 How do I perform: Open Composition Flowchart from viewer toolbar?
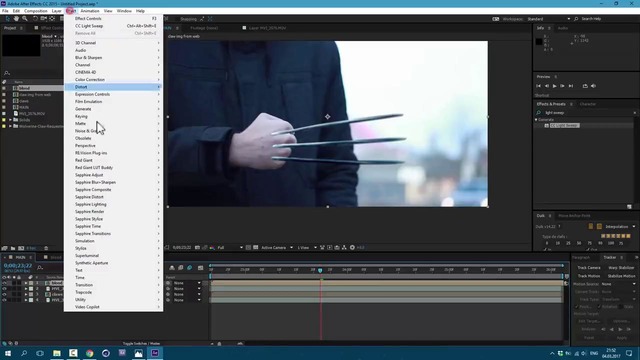(x=344, y=247)
